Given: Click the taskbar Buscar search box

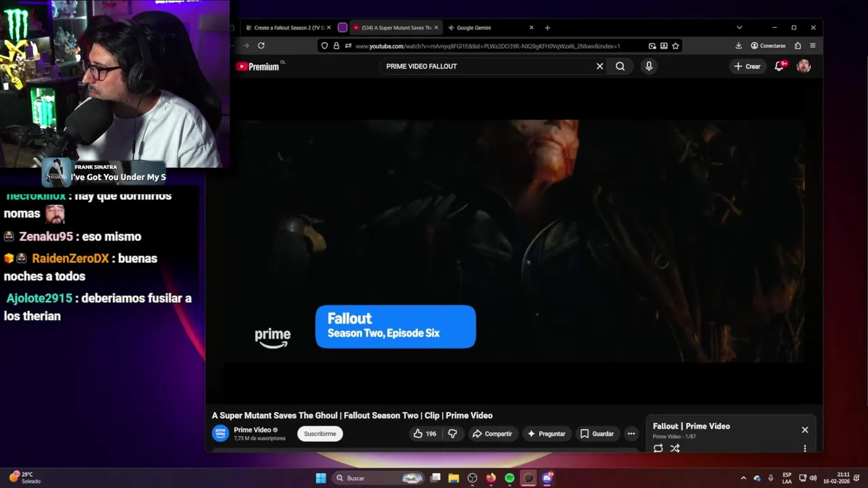Looking at the screenshot, I should [x=378, y=478].
